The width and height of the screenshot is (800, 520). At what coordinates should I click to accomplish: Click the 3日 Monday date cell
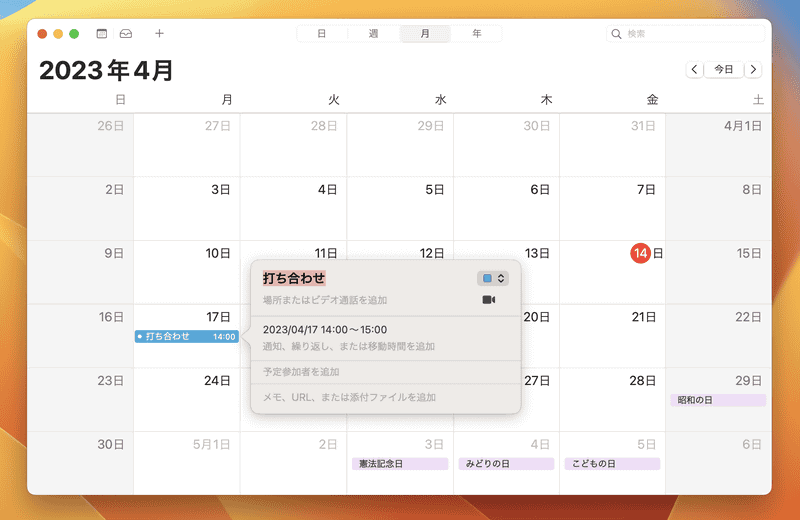tap(187, 209)
